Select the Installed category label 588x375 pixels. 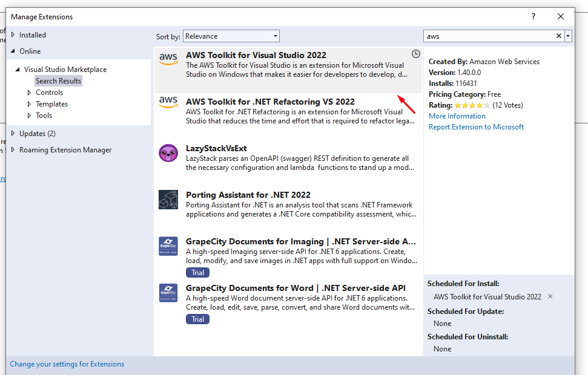tap(33, 35)
